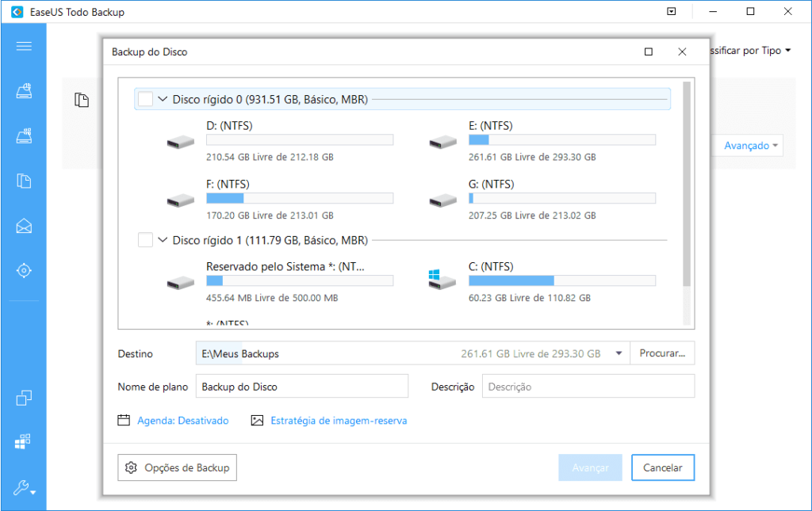812x511 pixels.
Task: Click the EaseUS Todo Backup logo icon
Action: pyautogui.click(x=17, y=12)
